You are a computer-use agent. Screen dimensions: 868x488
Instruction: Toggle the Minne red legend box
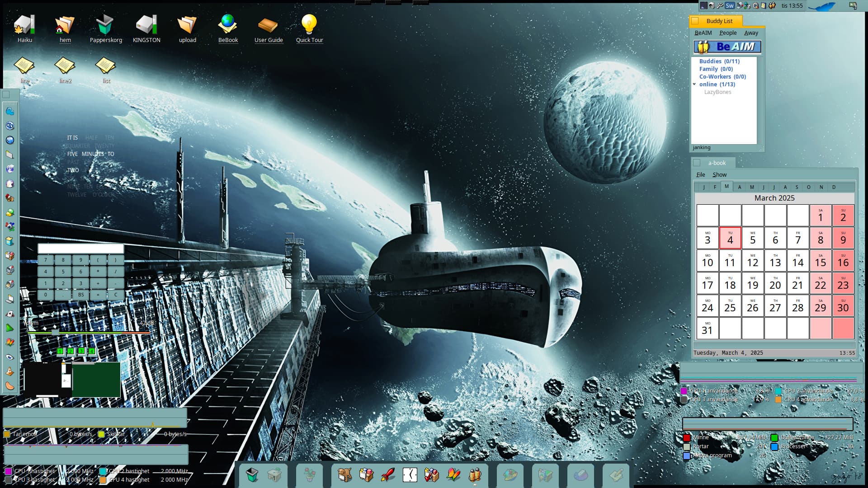coord(687,437)
